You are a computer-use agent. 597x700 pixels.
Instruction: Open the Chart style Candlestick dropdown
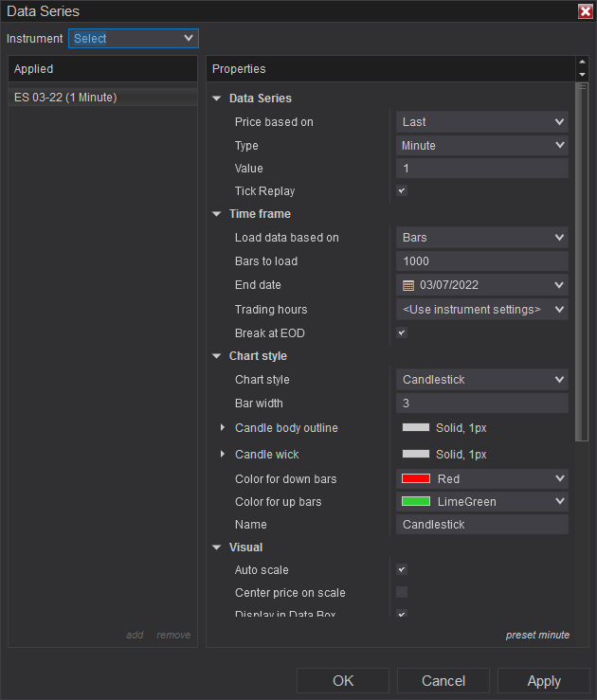pos(481,380)
